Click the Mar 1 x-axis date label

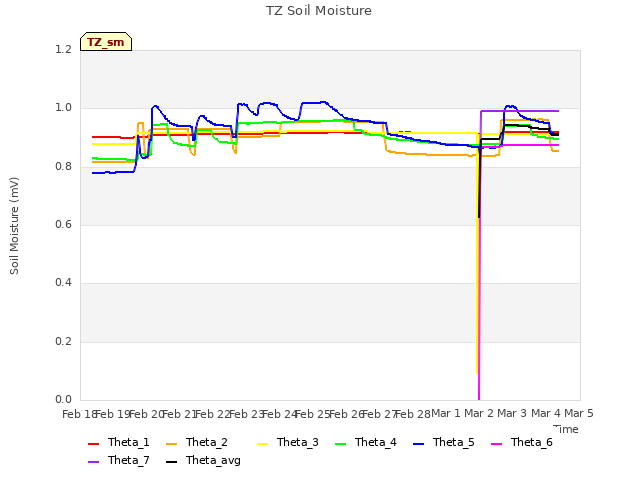(x=446, y=414)
